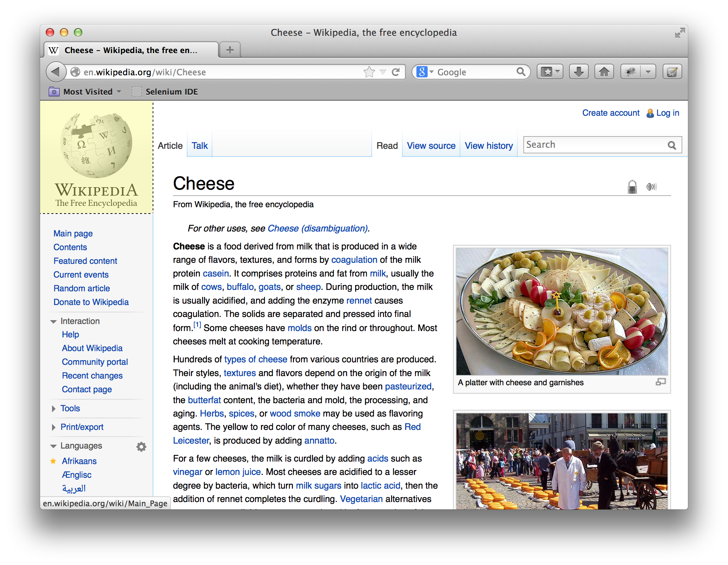Open the View history tab

pyautogui.click(x=489, y=146)
